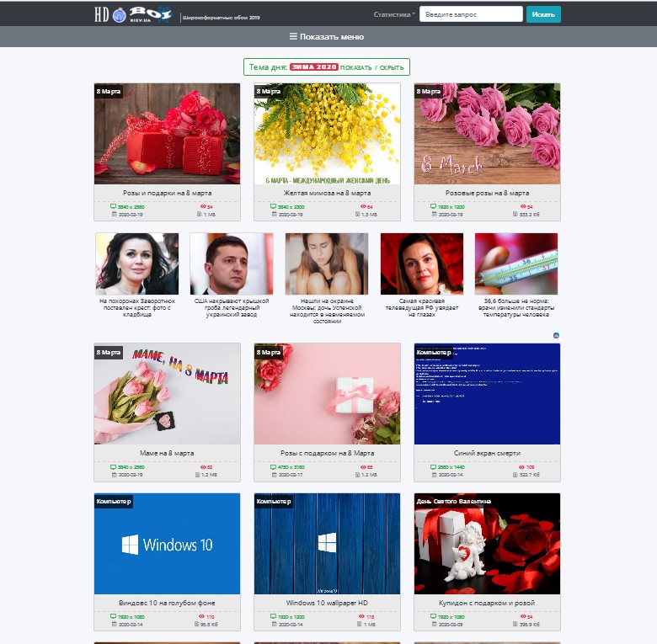
Task: Click title Windows 10 wallpaper HD
Action: (x=327, y=603)
